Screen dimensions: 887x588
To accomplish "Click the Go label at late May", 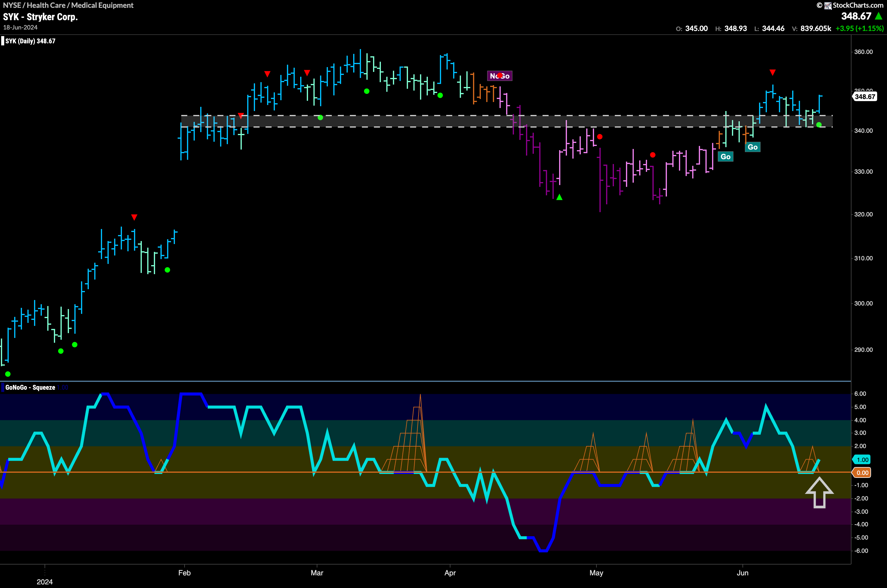I will click(725, 157).
